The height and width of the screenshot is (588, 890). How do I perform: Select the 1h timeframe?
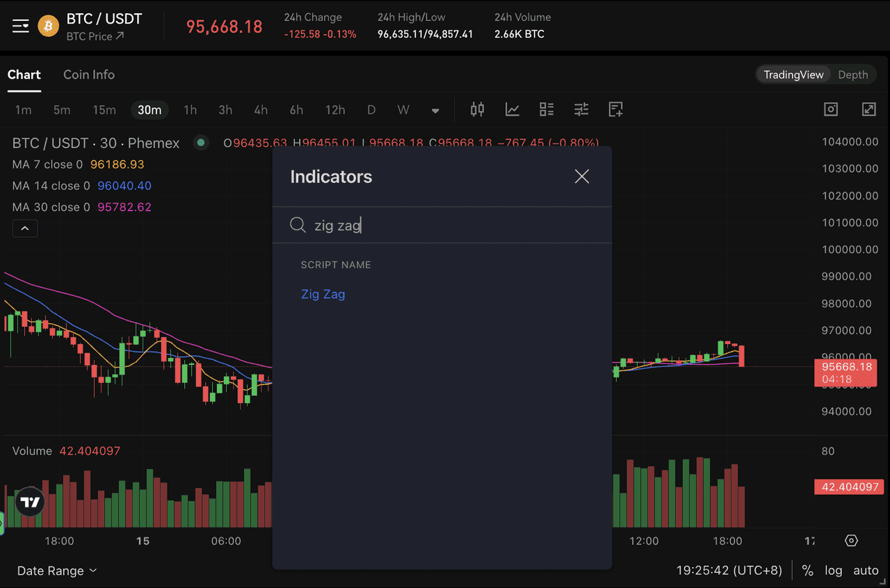(190, 110)
